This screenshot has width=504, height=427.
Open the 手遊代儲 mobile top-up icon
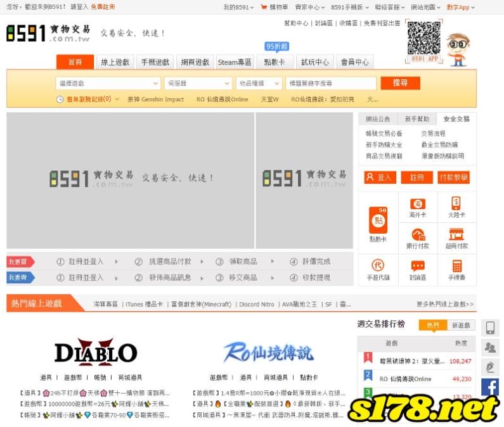click(378, 265)
